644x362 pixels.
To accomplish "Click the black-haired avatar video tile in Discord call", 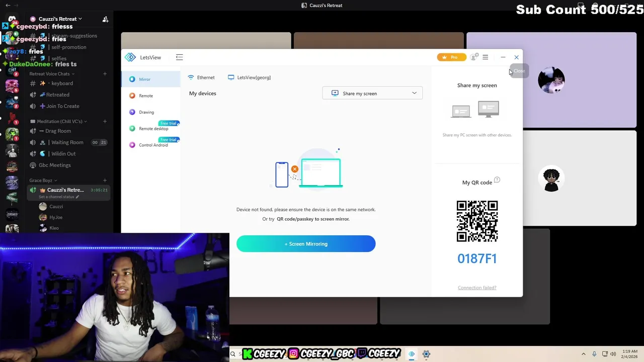I will click(580, 178).
